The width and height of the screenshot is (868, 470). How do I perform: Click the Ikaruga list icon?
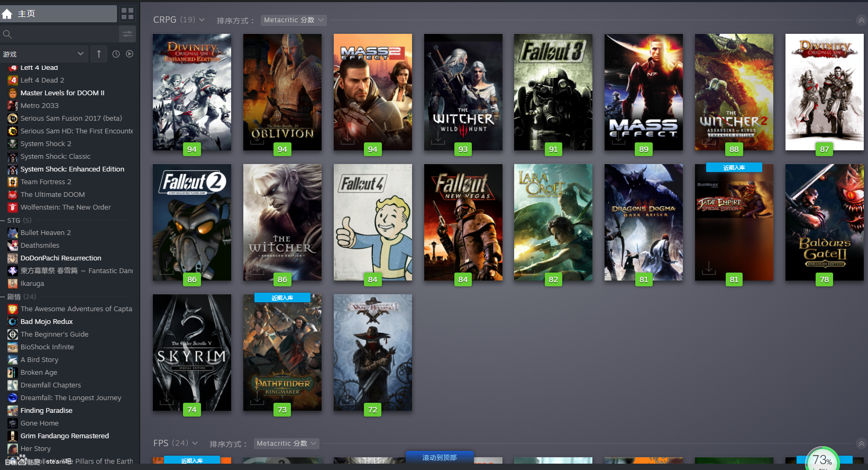pos(13,283)
